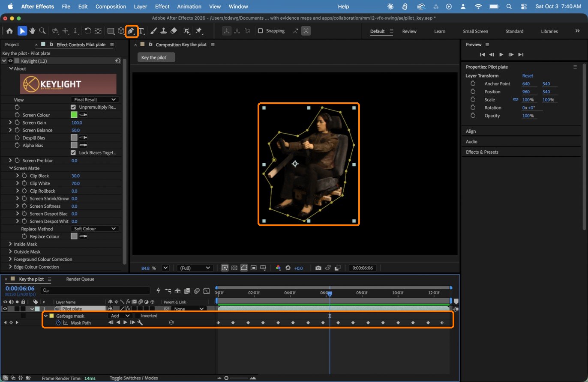This screenshot has width=588, height=382.
Task: Click the Reset Exposure icon
Action: click(x=288, y=268)
